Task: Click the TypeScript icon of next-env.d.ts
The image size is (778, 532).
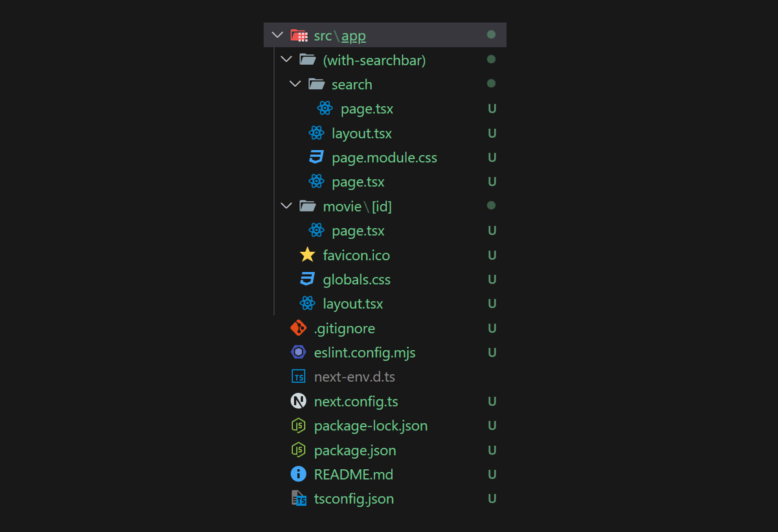Action: tap(298, 377)
